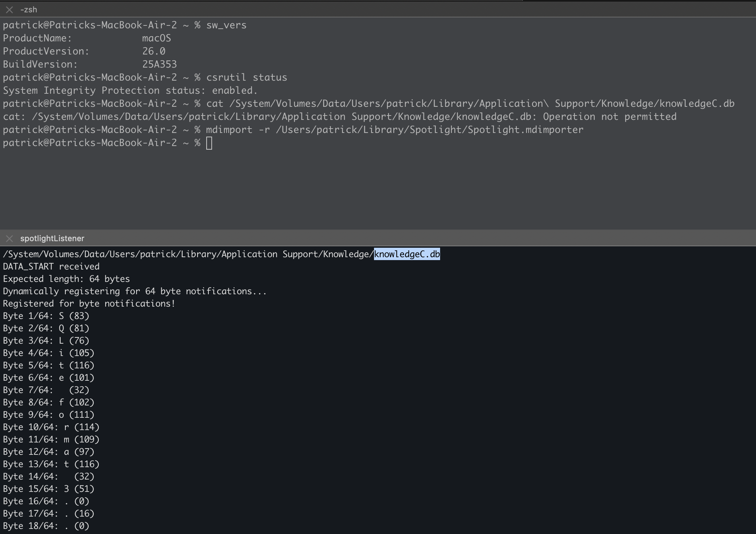Click the 'Byte 15/64: 3 (51)' line
The width and height of the screenshot is (756, 534).
49,489
